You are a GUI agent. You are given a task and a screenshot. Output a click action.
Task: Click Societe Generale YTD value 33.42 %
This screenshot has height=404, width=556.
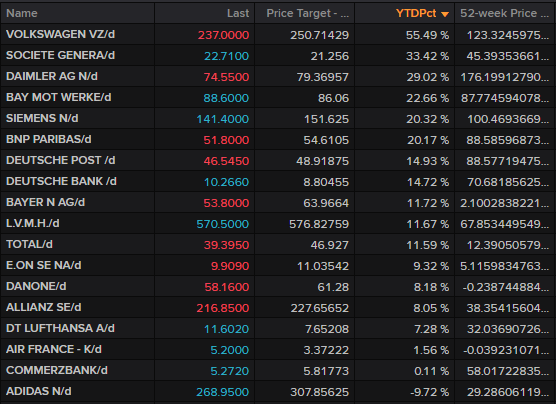[428, 56]
